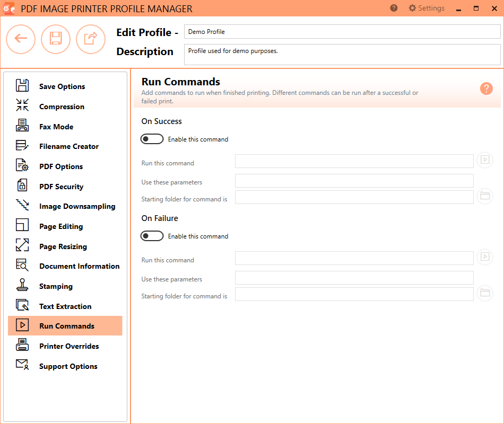504x424 pixels.
Task: Click the export profile share icon
Action: [91, 39]
